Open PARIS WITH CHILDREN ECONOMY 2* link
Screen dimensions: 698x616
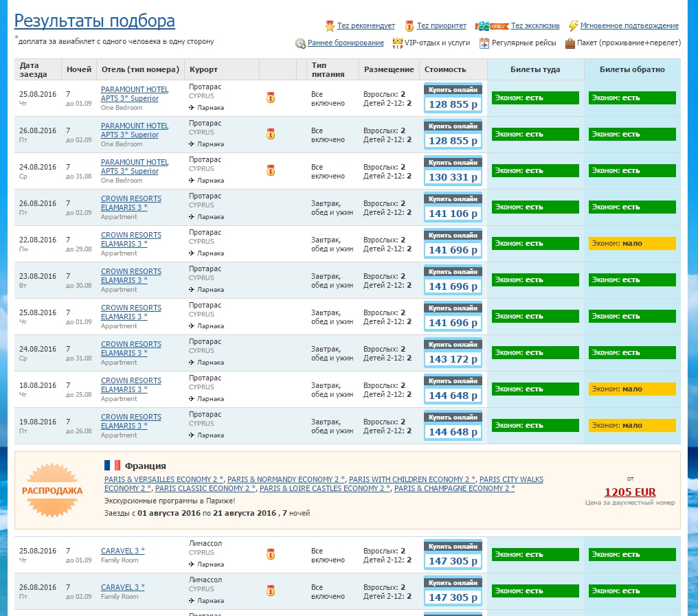click(412, 479)
